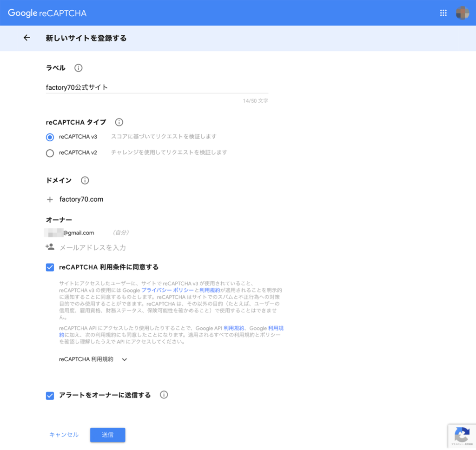The height and width of the screenshot is (450, 476).
Task: Show info for reCAPTCHA タイプ
Action: point(119,122)
